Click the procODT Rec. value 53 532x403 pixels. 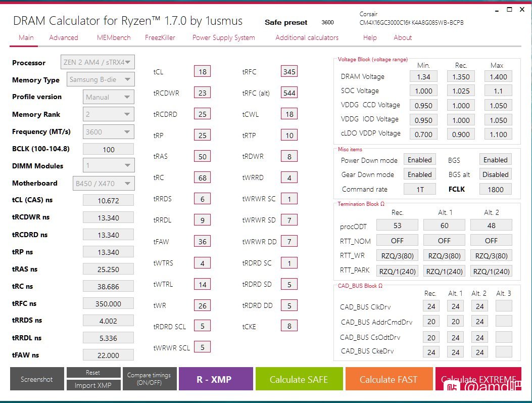[x=397, y=226]
